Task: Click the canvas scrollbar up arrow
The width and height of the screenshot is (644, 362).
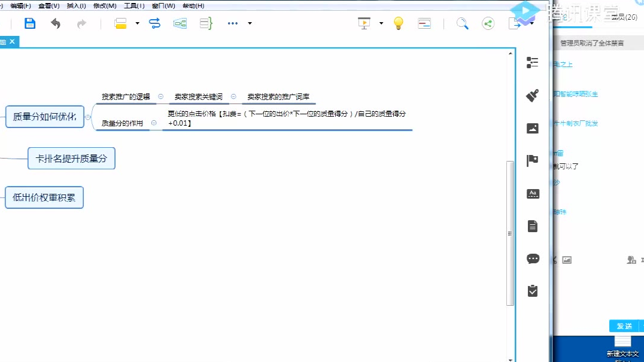Action: pos(510,53)
